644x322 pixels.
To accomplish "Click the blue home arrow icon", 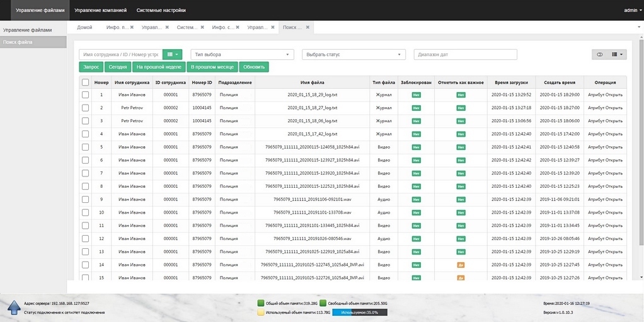I will [x=14, y=307].
